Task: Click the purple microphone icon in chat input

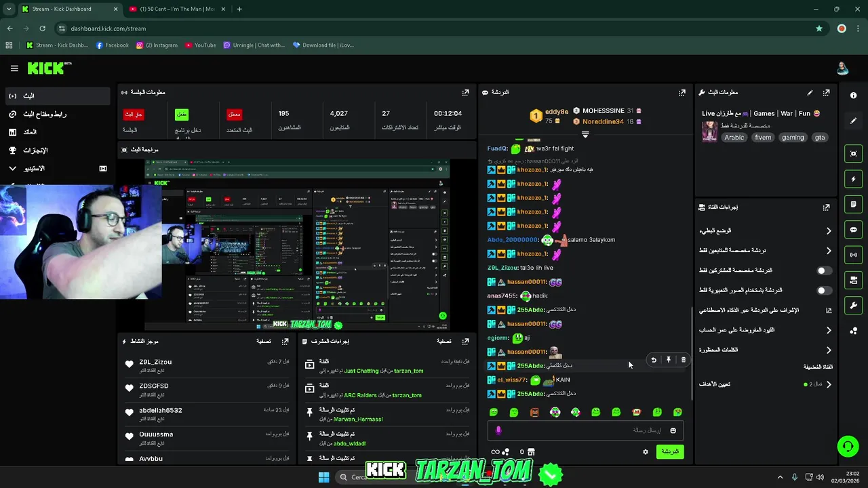Action: [498, 430]
